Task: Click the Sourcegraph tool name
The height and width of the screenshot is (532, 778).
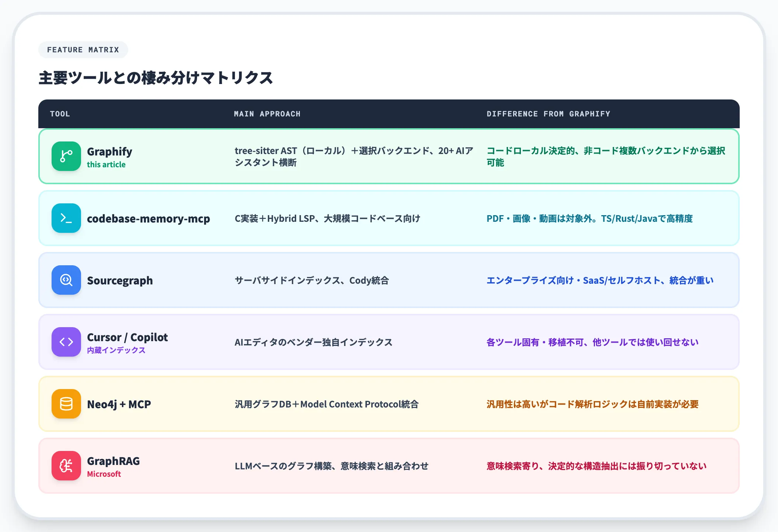Action: point(120,280)
